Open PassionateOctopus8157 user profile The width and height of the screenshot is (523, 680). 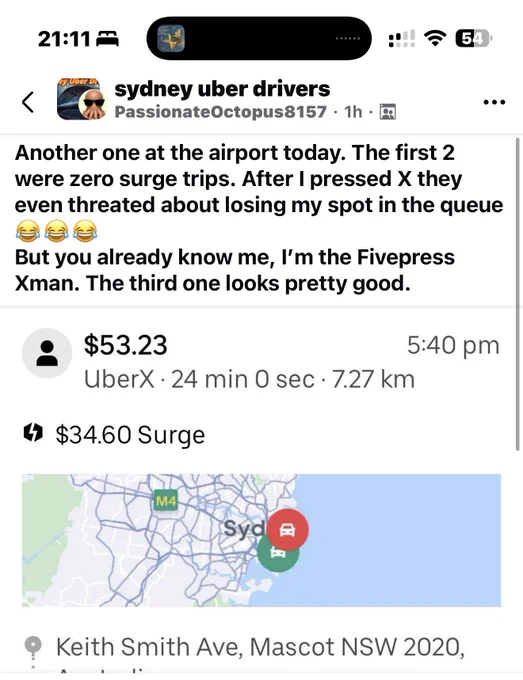click(220, 112)
